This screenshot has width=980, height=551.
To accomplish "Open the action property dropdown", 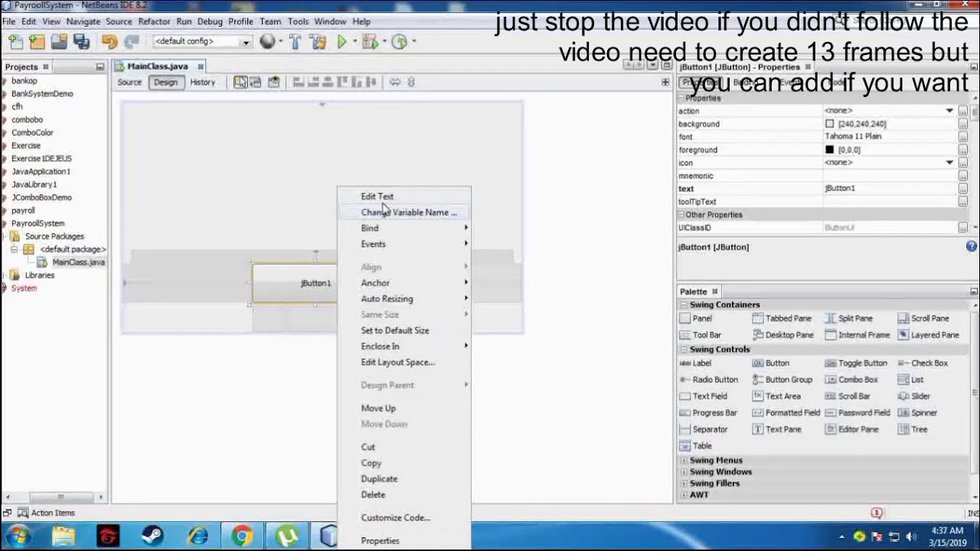I will 949,111.
